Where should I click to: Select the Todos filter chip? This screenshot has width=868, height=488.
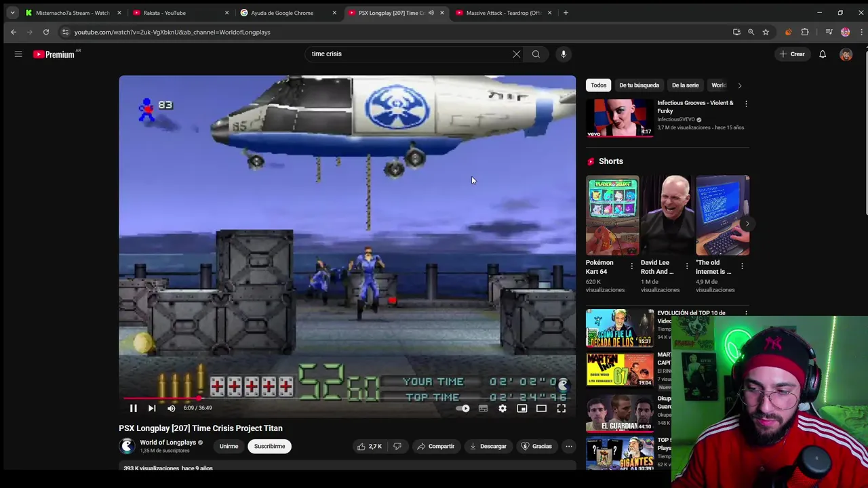(598, 85)
